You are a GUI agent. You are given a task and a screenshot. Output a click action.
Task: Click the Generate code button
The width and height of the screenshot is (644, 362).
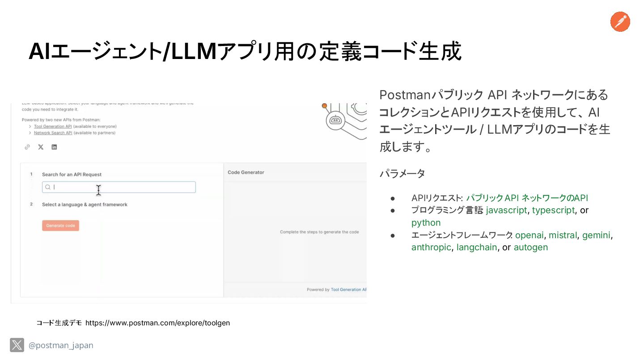point(60,226)
